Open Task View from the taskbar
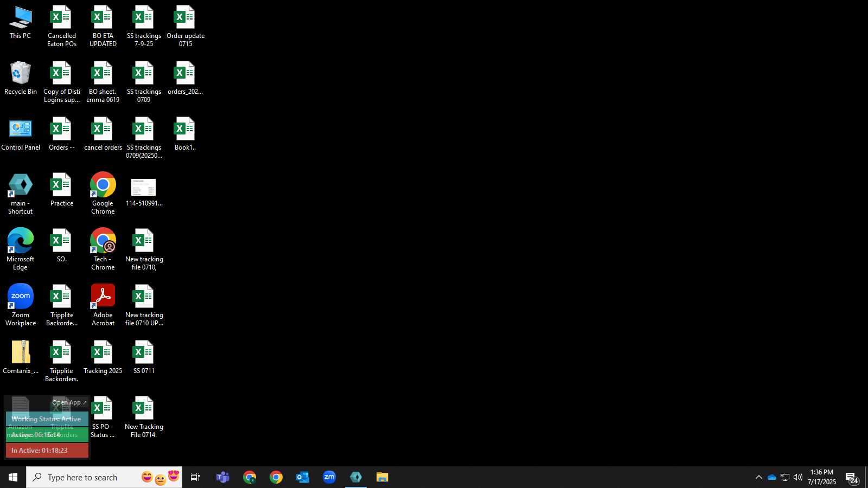The width and height of the screenshot is (868, 488). (195, 477)
